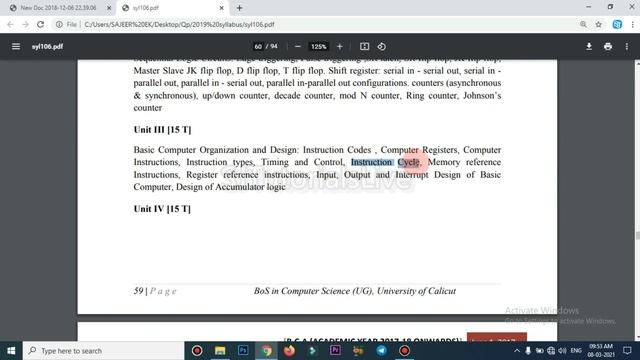Open the blue browser extension icon

[x=617, y=24]
